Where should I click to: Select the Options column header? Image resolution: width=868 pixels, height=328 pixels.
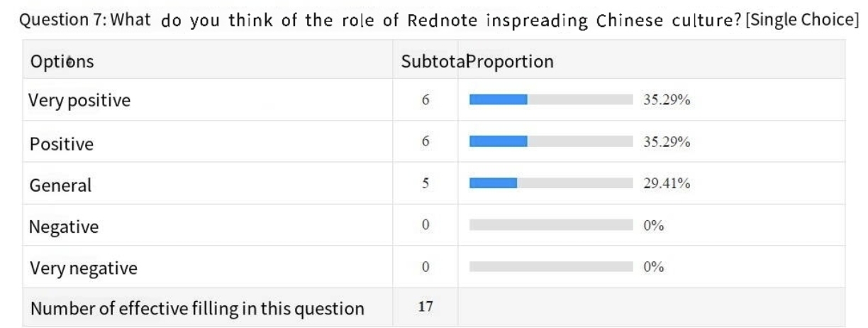click(x=62, y=62)
